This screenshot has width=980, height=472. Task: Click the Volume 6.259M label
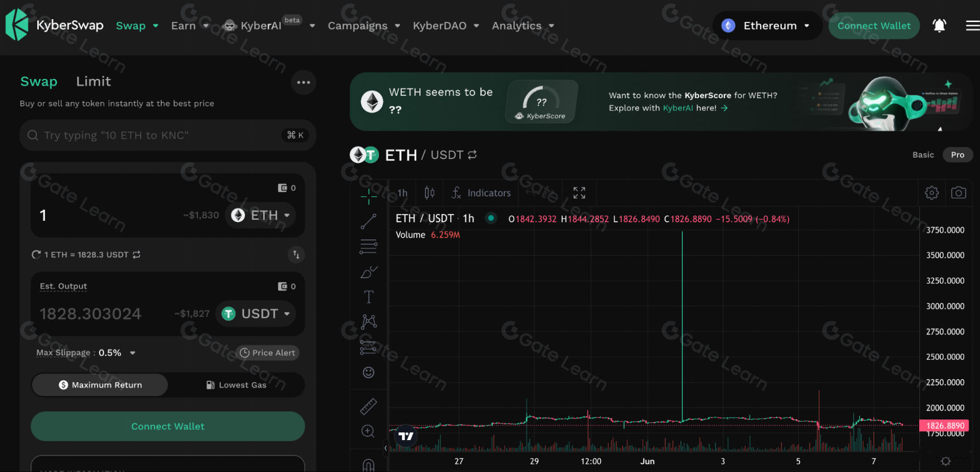coord(427,235)
